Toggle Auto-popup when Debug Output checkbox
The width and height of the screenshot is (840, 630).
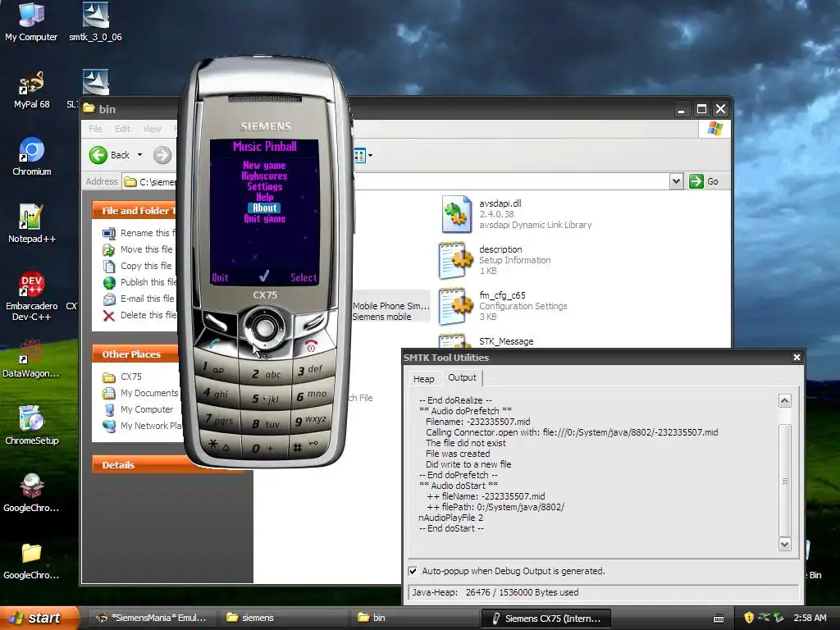tap(413, 571)
